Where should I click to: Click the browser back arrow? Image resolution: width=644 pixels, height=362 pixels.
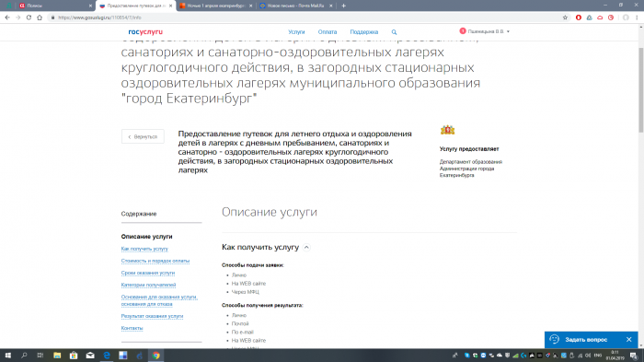click(x=7, y=18)
